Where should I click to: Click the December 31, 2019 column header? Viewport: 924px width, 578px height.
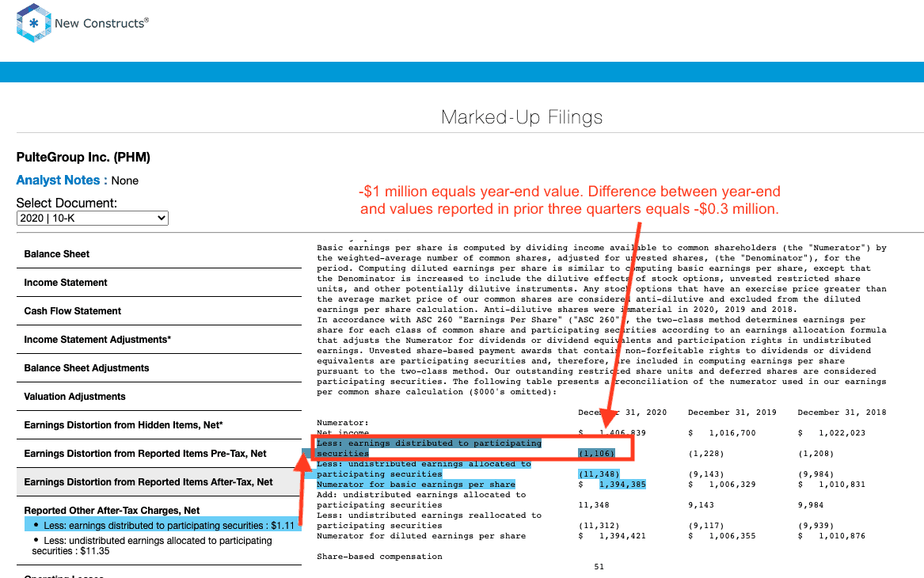pos(732,413)
